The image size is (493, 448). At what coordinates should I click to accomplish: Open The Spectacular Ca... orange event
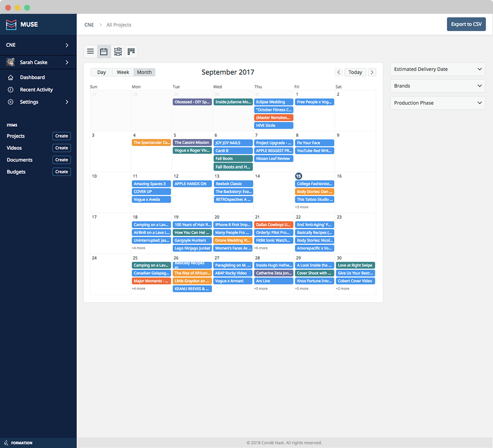(x=151, y=142)
